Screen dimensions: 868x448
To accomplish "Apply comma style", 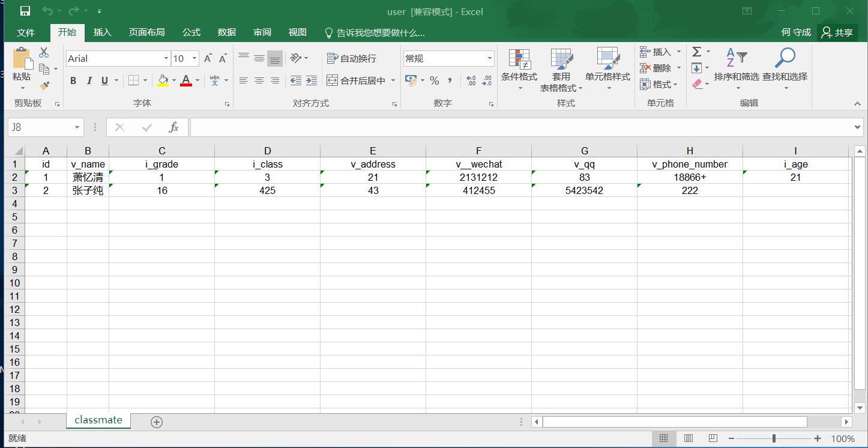I will [x=450, y=80].
